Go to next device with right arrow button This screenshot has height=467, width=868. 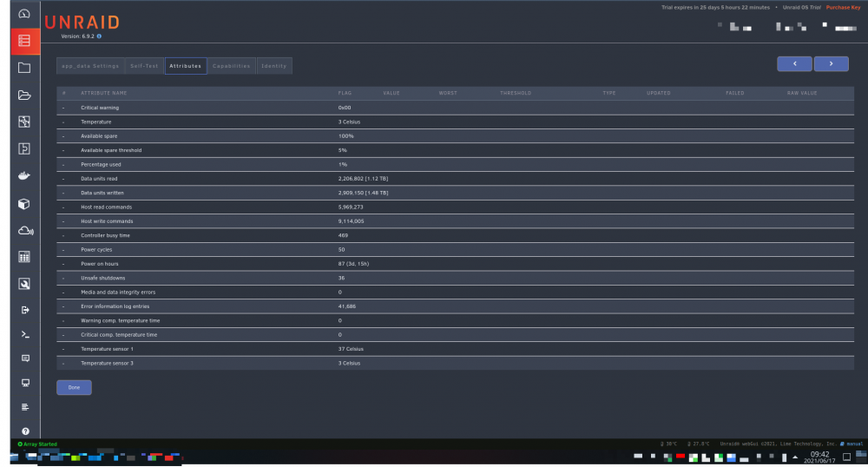click(x=831, y=63)
